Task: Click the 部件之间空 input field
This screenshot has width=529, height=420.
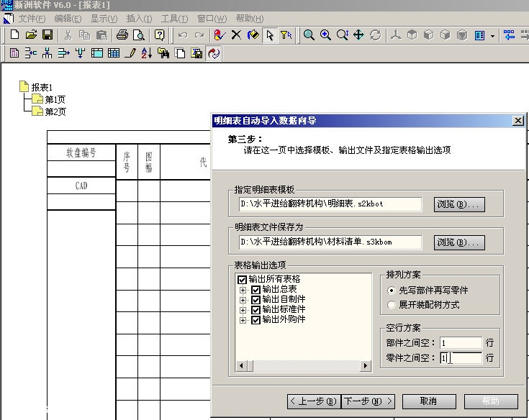Action: coord(461,343)
